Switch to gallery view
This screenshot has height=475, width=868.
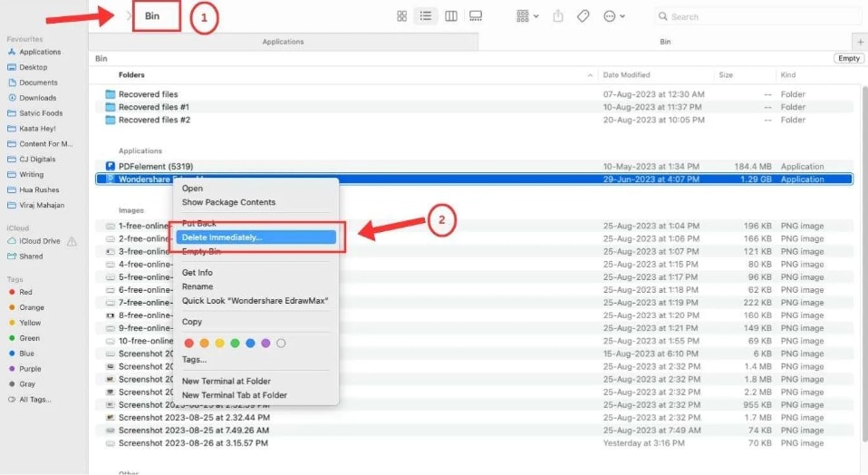coord(476,16)
